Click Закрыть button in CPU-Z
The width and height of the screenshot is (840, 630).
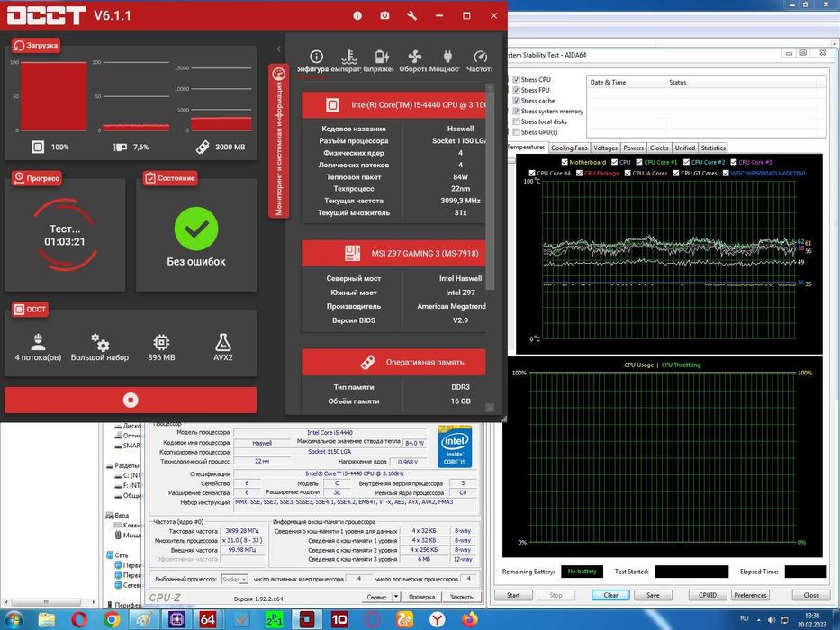461,596
